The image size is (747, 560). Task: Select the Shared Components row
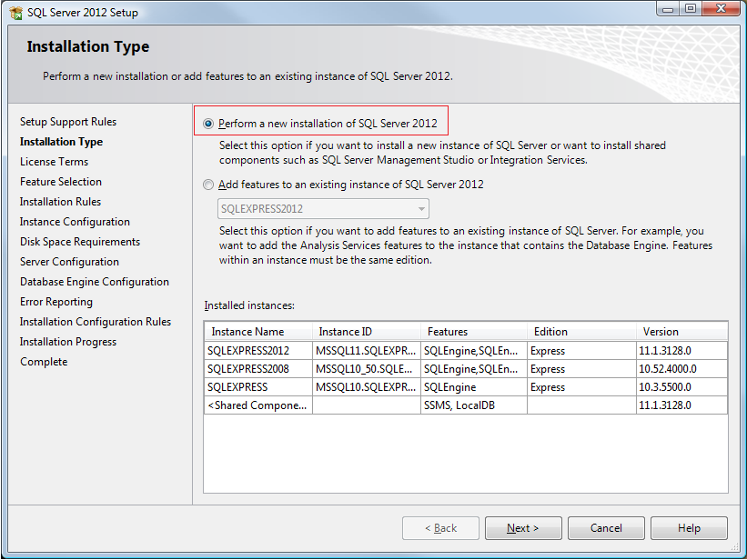coord(466,405)
